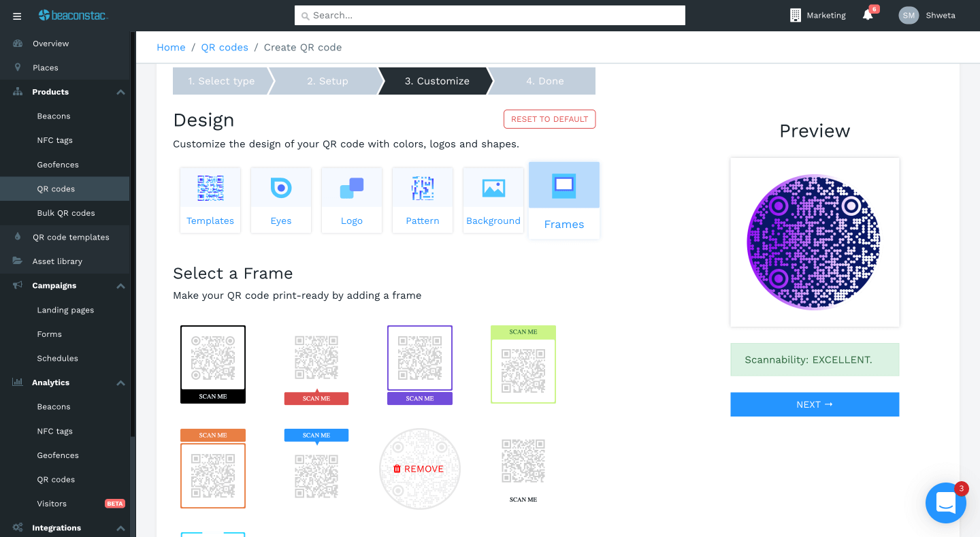Collapse the Products section in sidebar
980x537 pixels.
click(120, 91)
